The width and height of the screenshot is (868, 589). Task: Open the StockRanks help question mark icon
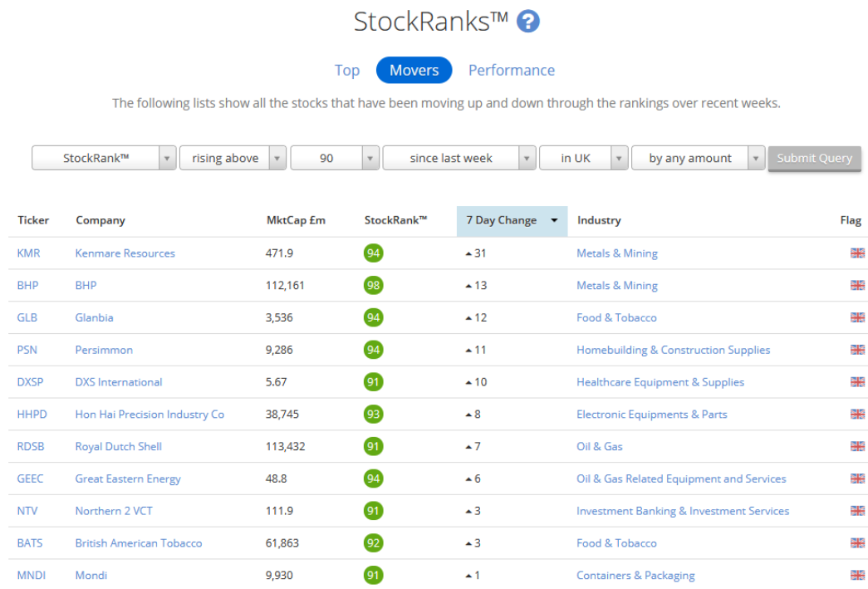point(527,22)
